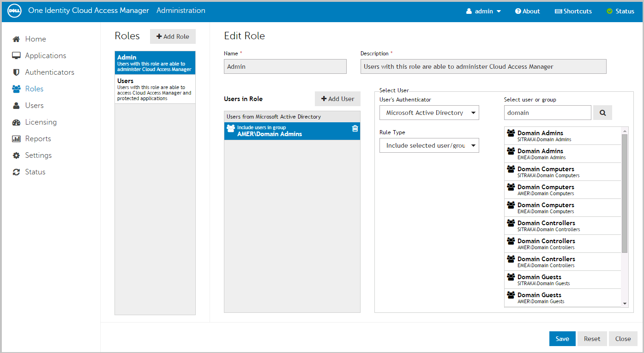
Task: Save the role changes
Action: coord(562,339)
